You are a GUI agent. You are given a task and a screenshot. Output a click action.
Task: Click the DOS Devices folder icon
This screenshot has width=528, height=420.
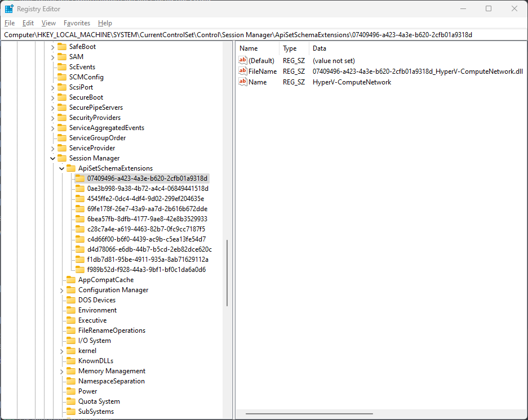pyautogui.click(x=71, y=300)
